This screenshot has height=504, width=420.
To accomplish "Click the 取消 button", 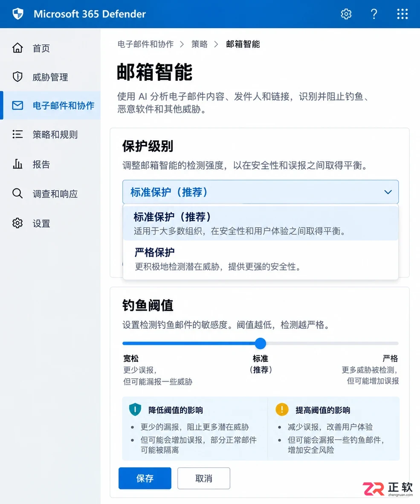I will pyautogui.click(x=204, y=478).
